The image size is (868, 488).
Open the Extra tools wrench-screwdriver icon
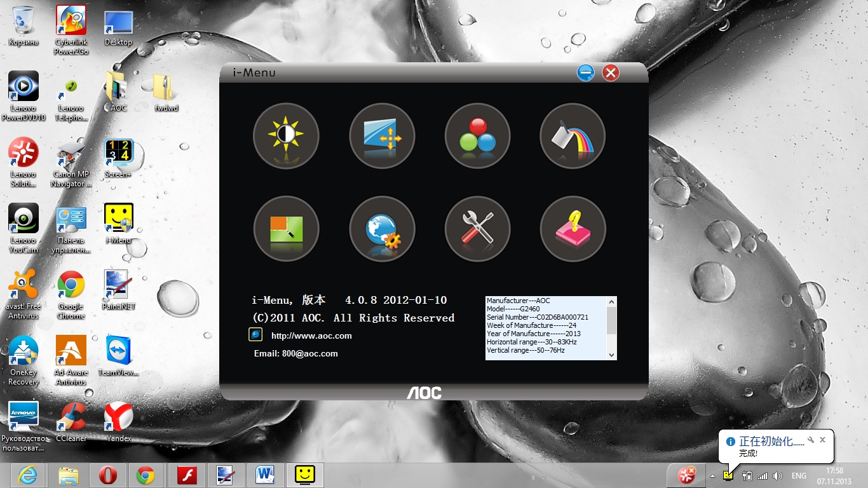(478, 229)
